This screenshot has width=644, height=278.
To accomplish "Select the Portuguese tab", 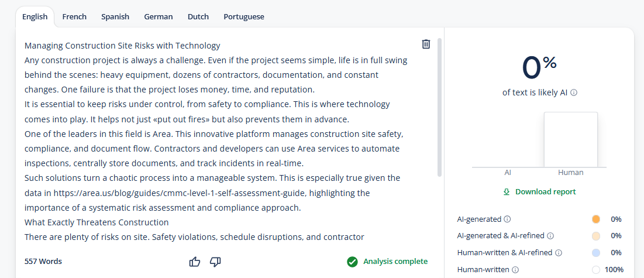I will [244, 17].
